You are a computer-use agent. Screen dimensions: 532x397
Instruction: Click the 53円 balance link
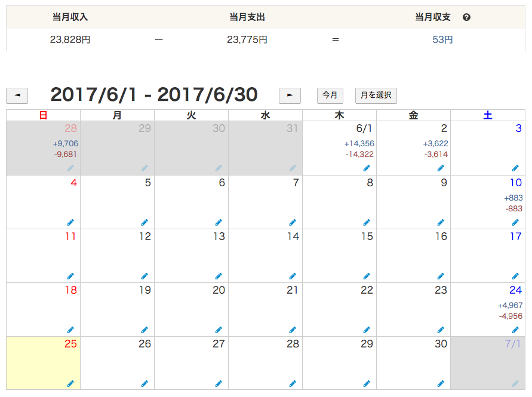442,39
